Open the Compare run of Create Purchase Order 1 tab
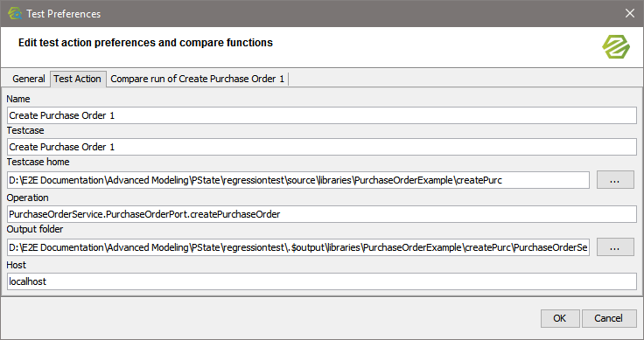This screenshot has width=644, height=340. pyautogui.click(x=198, y=79)
